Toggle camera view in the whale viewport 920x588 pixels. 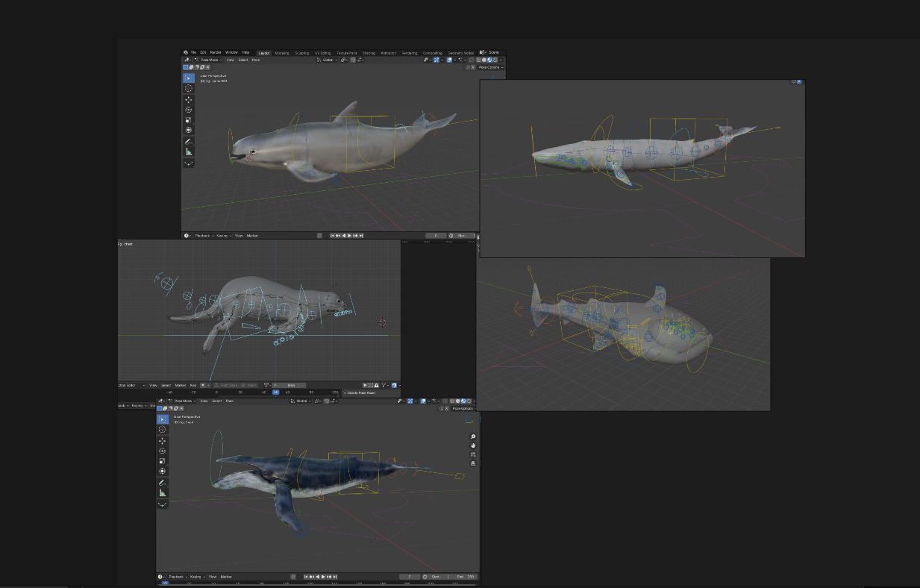473,454
